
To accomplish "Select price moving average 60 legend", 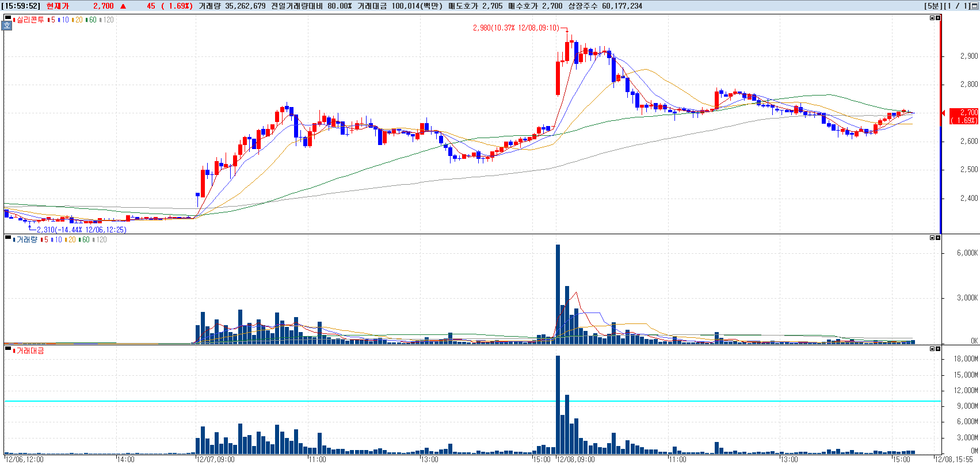I will click(x=91, y=20).
